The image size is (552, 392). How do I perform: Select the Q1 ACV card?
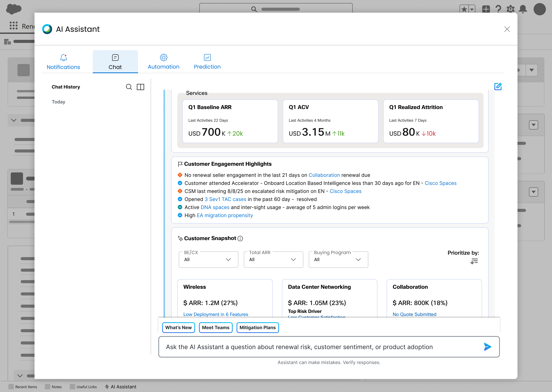[x=331, y=121]
